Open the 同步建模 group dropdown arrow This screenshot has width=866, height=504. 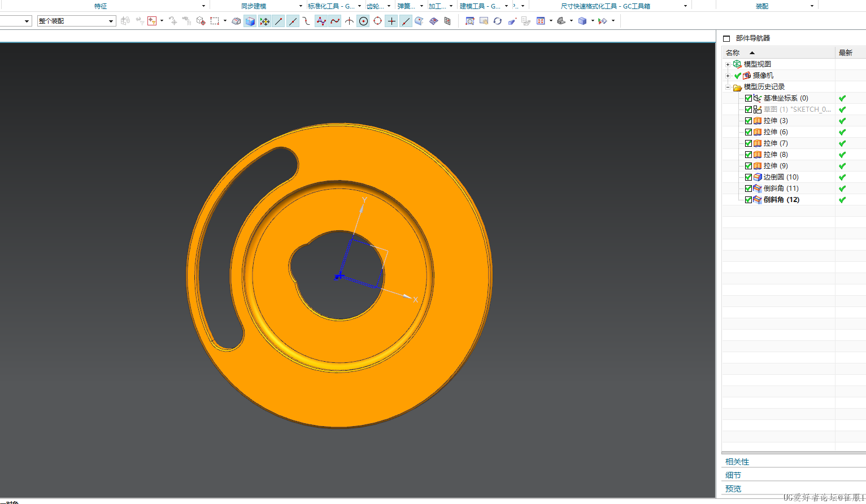coord(301,6)
